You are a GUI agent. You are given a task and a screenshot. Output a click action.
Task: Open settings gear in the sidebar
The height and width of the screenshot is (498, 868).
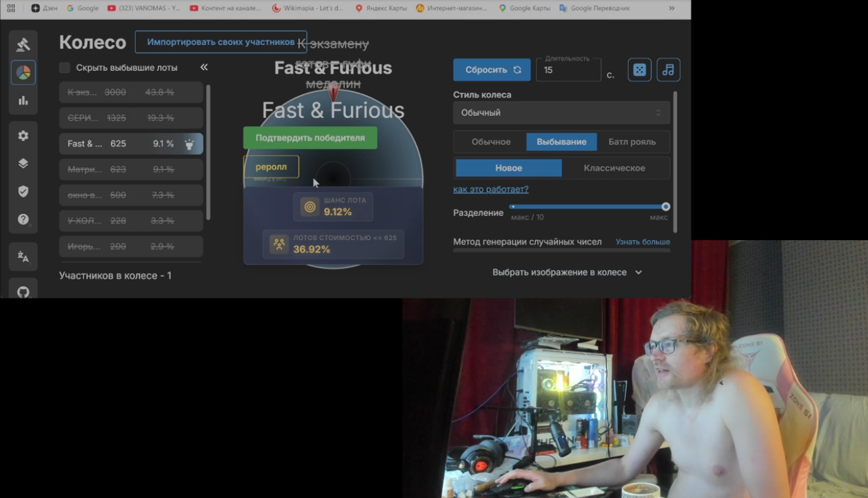[x=23, y=136]
